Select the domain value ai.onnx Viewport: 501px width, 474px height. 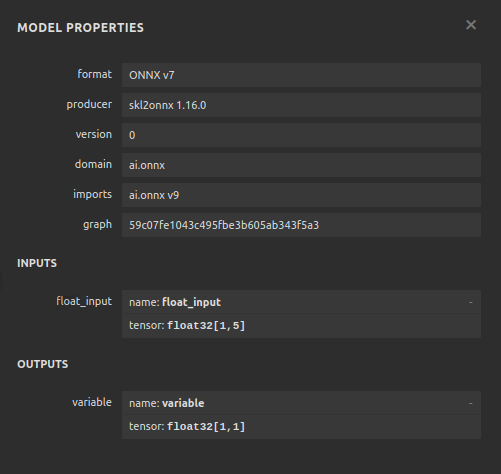pos(301,165)
